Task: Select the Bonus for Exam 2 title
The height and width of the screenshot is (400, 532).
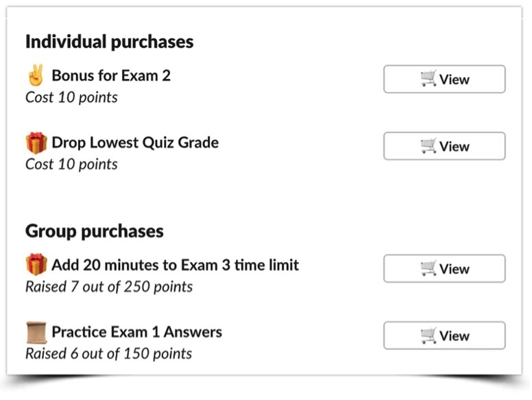Action: coord(111,75)
